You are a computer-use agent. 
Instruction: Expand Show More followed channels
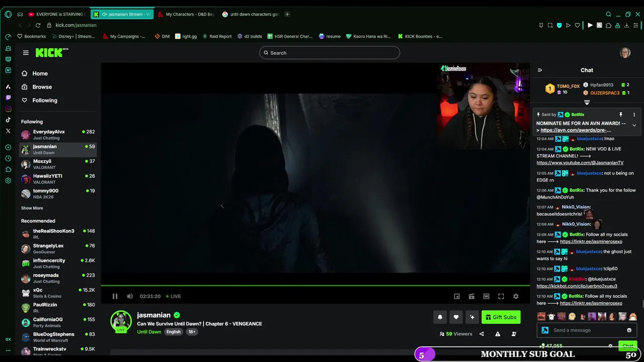tap(32, 208)
